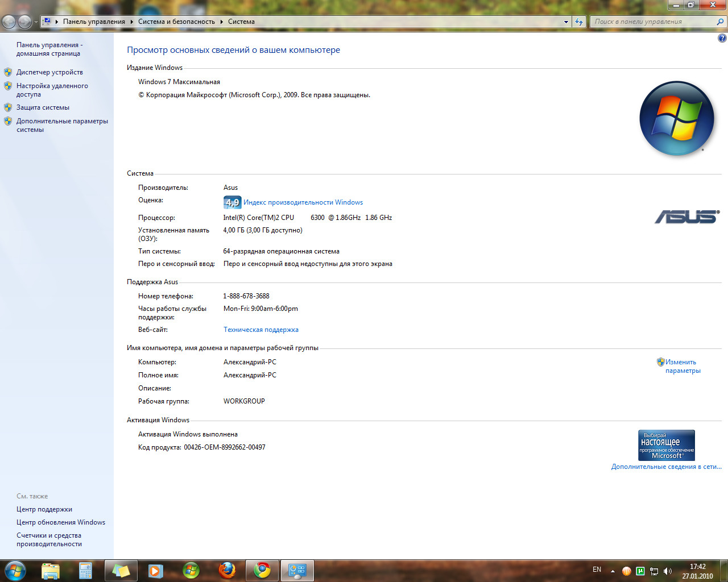Viewport: 728px width, 582px height.
Task: Launch Mozilla Firefox from the taskbar
Action: coord(227,571)
